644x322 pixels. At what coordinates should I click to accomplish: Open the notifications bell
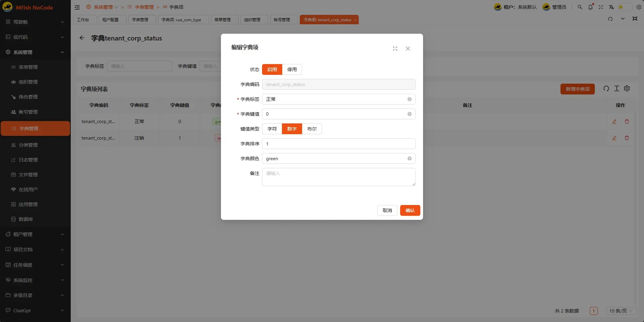(x=590, y=7)
